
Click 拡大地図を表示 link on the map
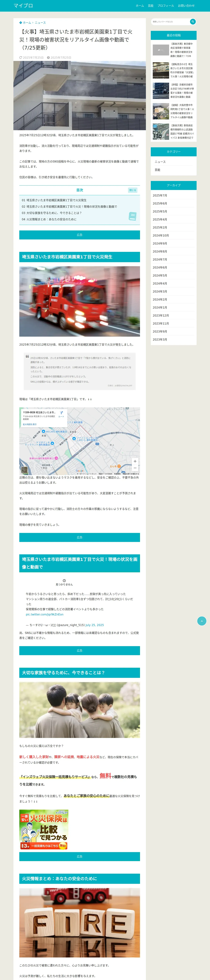[x=30, y=424]
